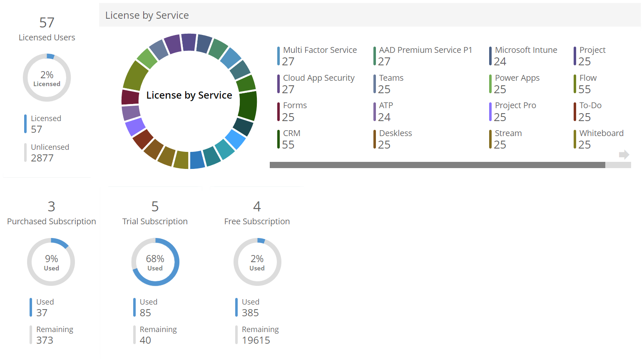Image resolution: width=644 pixels, height=362 pixels.
Task: Click the Used indicator on Purchased Subscription card
Action: 31,307
